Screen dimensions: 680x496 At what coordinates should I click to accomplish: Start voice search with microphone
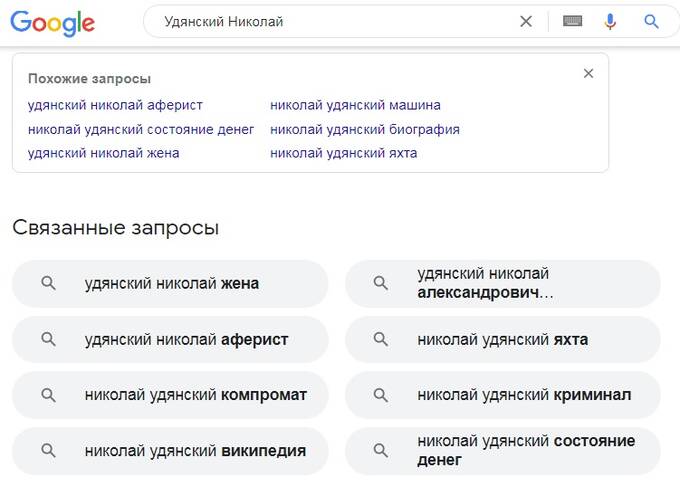610,21
